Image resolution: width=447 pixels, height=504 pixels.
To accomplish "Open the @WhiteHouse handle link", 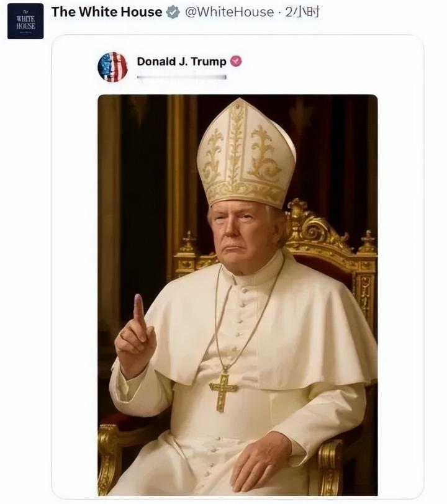I will 229,12.
